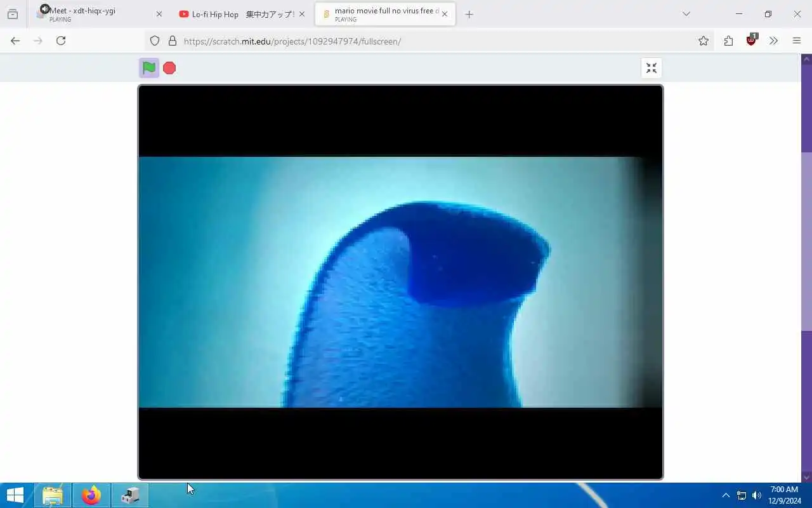Open the site padlock information

pyautogui.click(x=172, y=41)
